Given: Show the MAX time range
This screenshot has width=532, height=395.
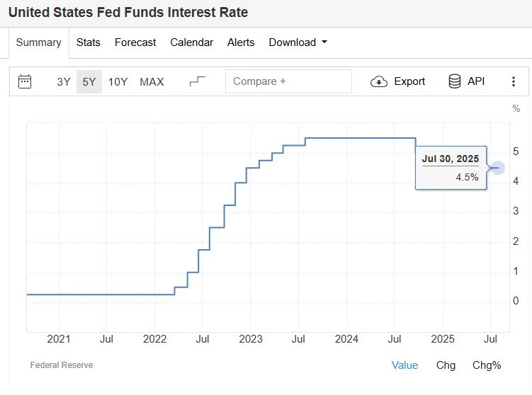Looking at the screenshot, I should click(152, 81).
